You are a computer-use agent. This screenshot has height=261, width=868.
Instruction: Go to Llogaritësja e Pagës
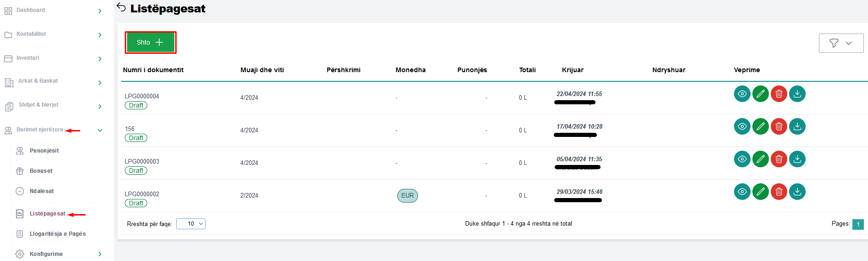[x=57, y=234]
